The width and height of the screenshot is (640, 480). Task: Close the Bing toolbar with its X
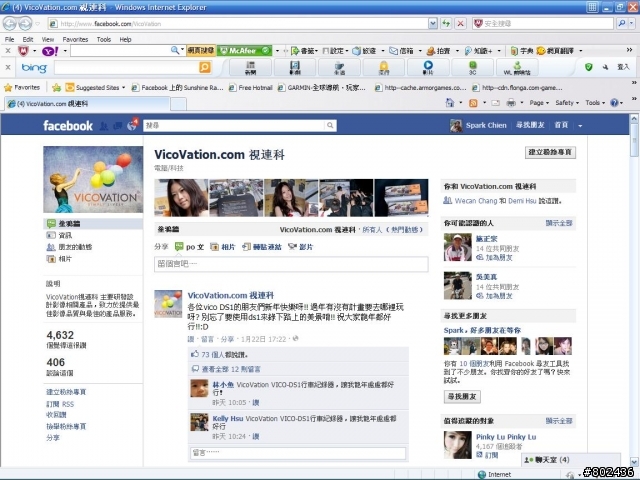8,67
